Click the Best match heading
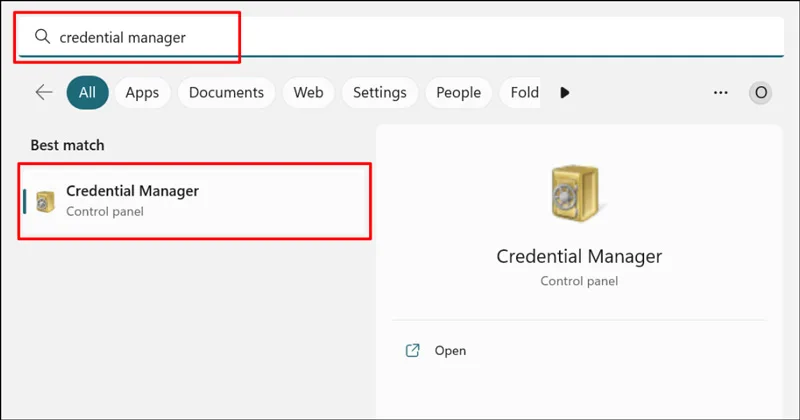The image size is (800, 420). click(x=67, y=145)
